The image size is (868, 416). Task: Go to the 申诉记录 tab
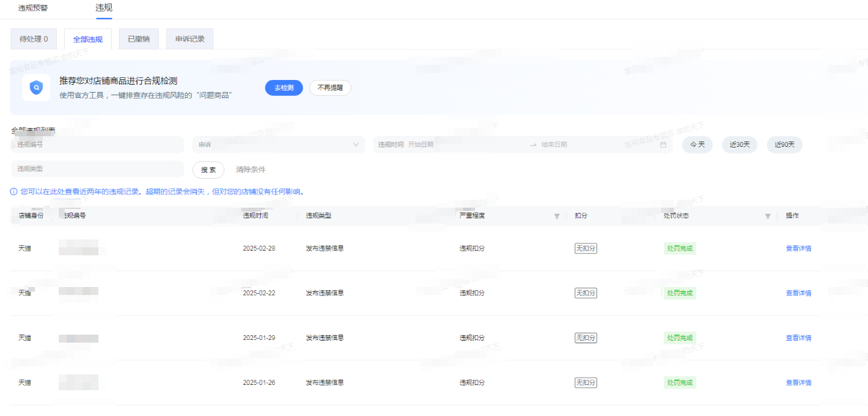click(x=190, y=39)
